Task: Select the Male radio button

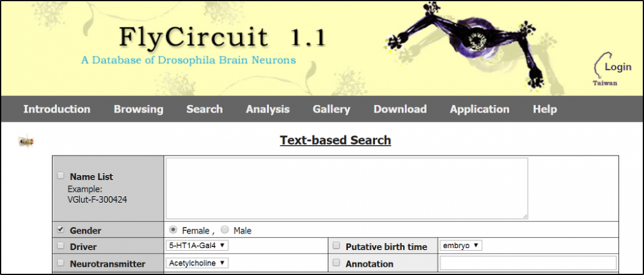Action: coord(225,230)
